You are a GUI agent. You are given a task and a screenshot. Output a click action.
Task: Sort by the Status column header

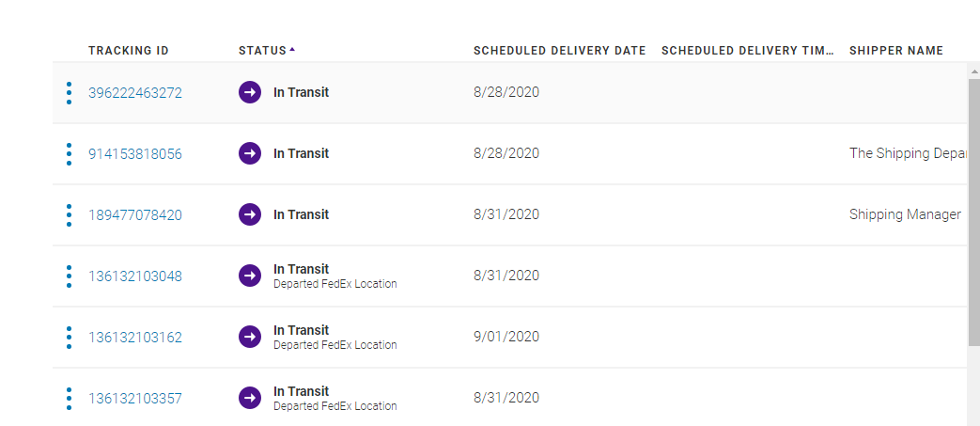coord(262,51)
